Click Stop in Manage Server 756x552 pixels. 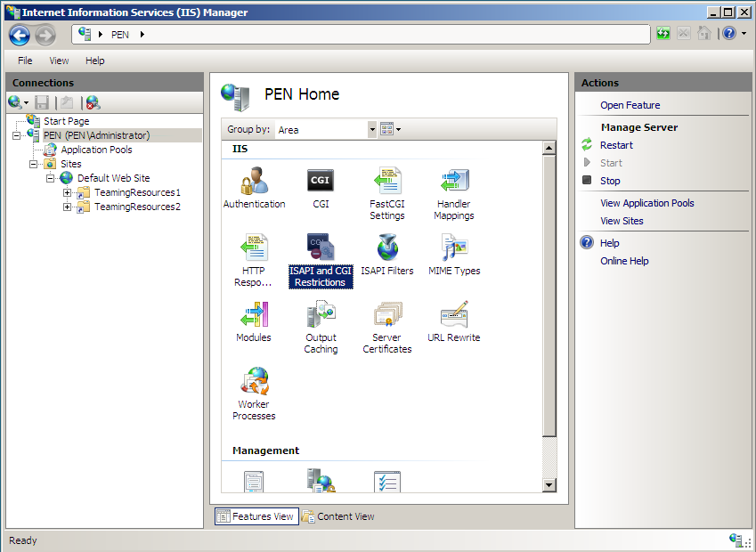click(610, 181)
